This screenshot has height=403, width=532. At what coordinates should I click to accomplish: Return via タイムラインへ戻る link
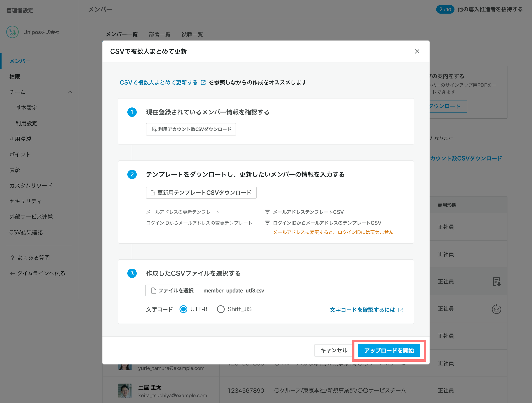41,273
